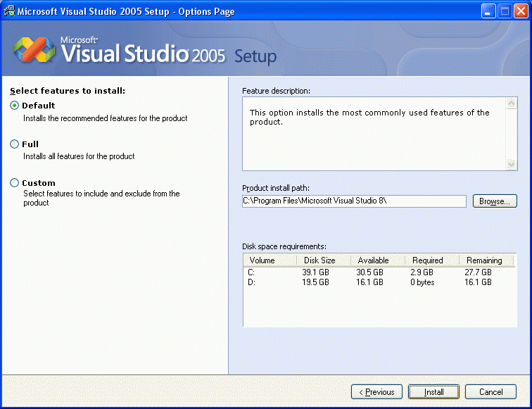
Task: Click the Available column header
Action: coord(373,260)
